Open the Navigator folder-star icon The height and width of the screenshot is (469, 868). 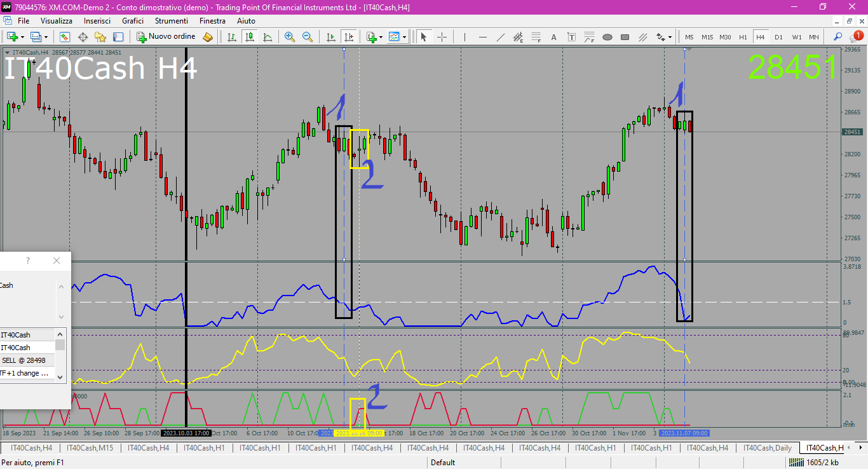click(x=100, y=37)
